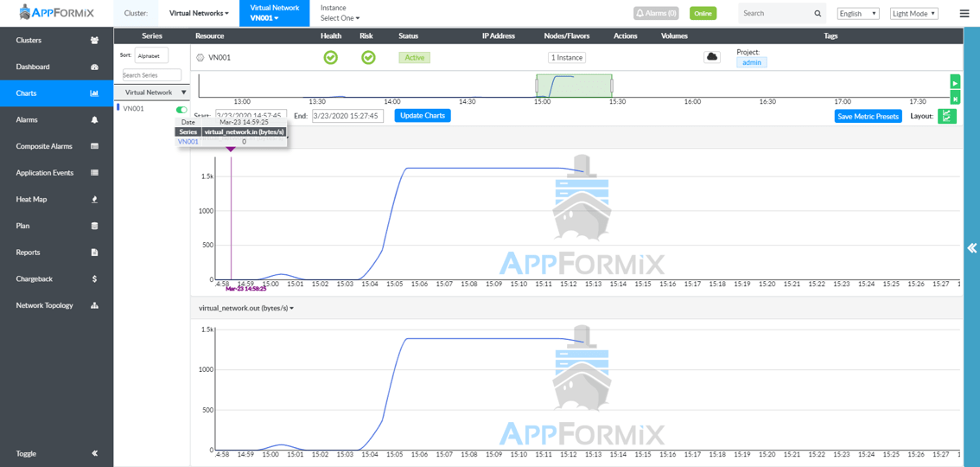Click the purple timeline marker on the chart
Viewport: 980px width, 467px height.
pyautogui.click(x=232, y=150)
